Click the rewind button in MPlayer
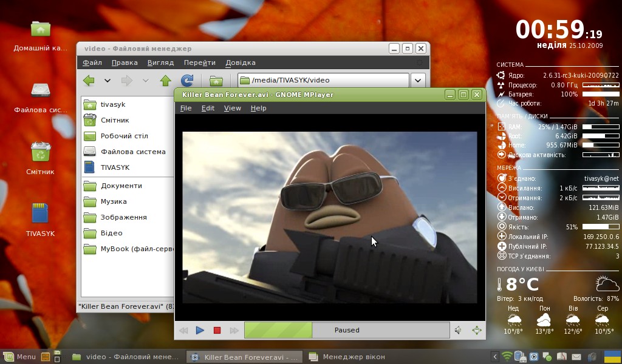Image resolution: width=622 pixels, height=364 pixels. pos(183,331)
